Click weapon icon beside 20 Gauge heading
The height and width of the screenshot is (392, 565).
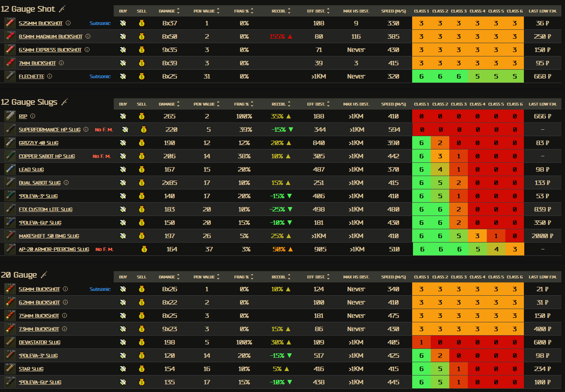click(44, 275)
